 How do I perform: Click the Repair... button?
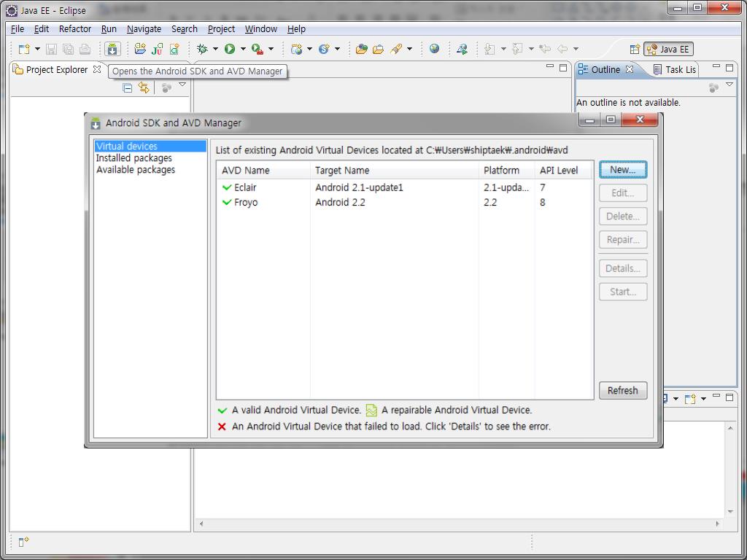tap(623, 239)
